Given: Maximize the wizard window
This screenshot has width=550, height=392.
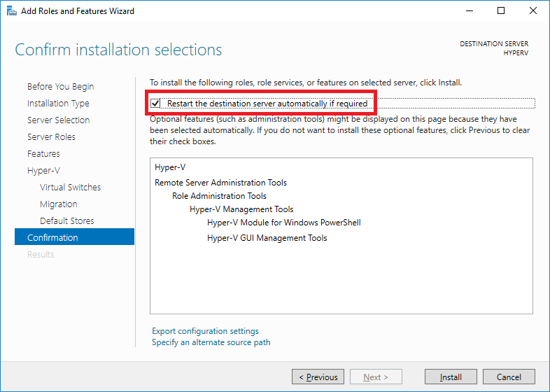Looking at the screenshot, I should tap(501, 11).
